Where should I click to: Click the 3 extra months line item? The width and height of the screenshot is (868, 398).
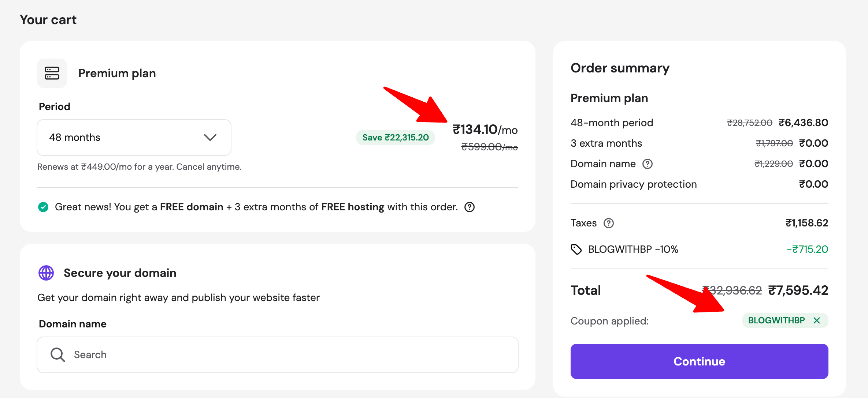pyautogui.click(x=606, y=143)
